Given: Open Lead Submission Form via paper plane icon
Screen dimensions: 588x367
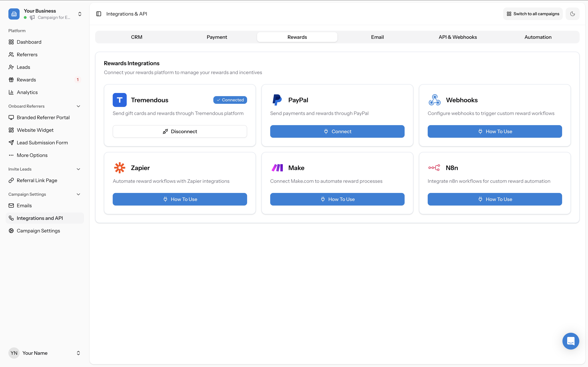Looking at the screenshot, I should coord(11,142).
